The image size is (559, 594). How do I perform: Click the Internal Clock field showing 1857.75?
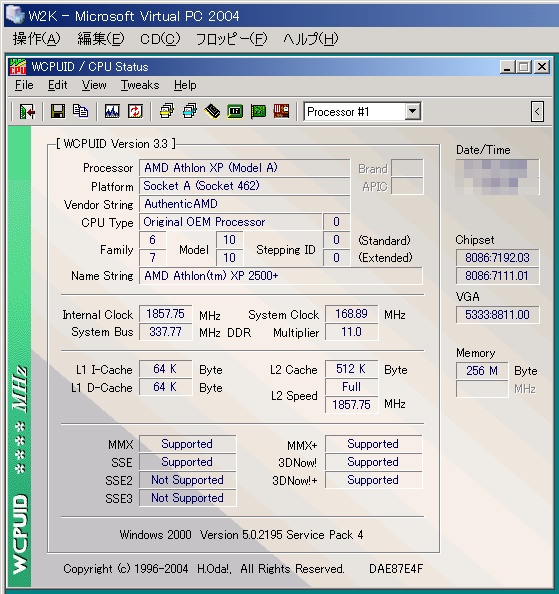pos(166,314)
